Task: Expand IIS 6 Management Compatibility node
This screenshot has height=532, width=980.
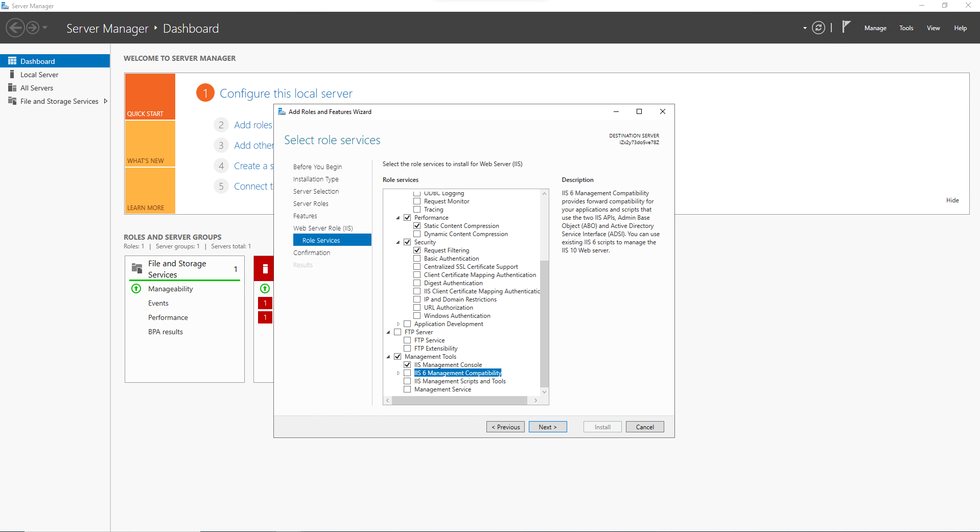Action: tap(399, 373)
